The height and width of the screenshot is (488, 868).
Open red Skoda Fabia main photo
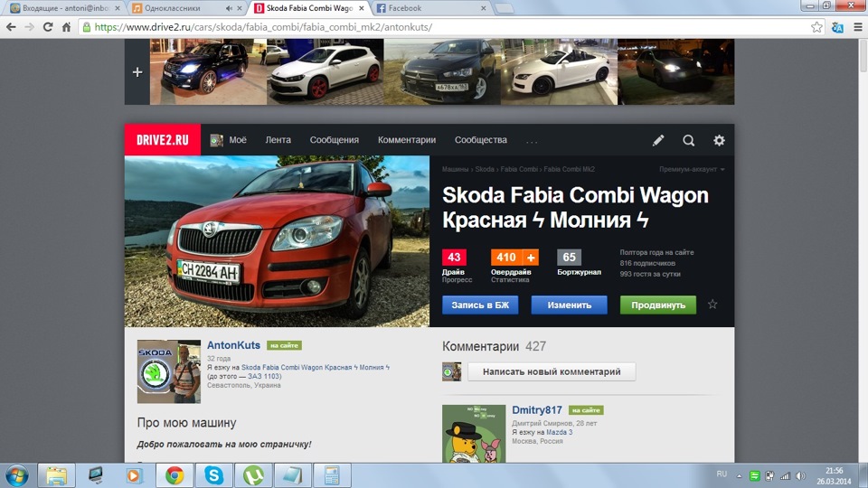277,241
